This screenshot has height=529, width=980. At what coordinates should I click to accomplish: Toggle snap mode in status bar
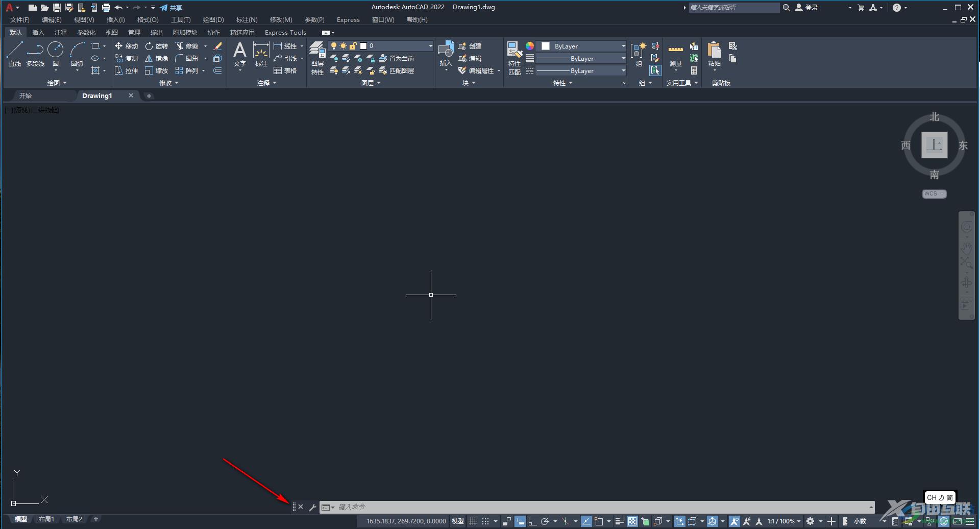[x=485, y=521]
